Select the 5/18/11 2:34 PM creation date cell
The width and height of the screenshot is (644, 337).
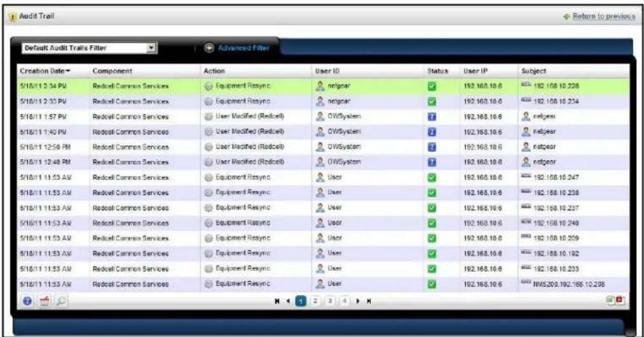[x=43, y=86]
